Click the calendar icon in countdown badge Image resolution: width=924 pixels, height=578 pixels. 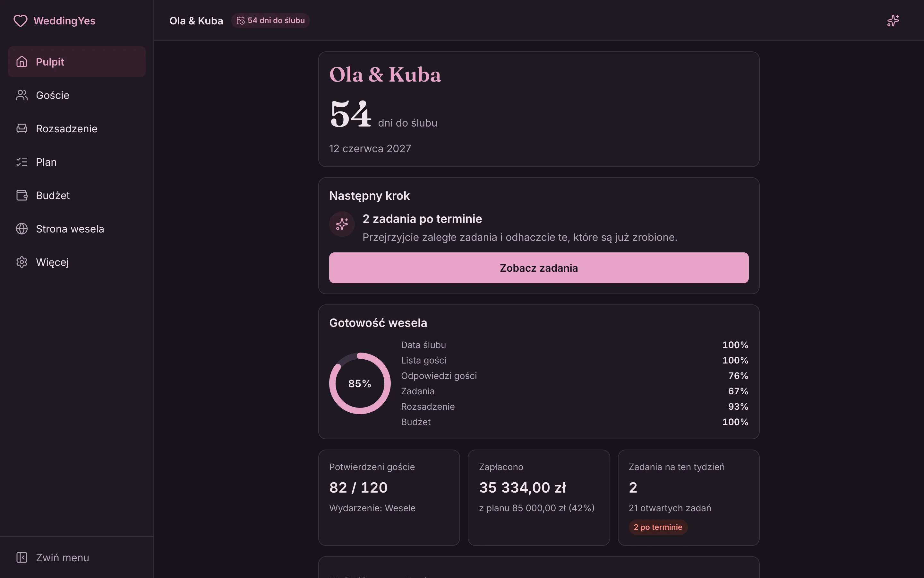pos(241,21)
